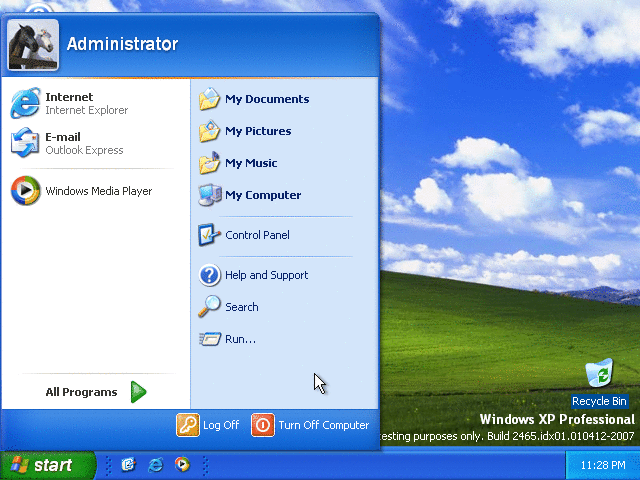Click the green start button
The height and width of the screenshot is (480, 640).
pyautogui.click(x=48, y=465)
